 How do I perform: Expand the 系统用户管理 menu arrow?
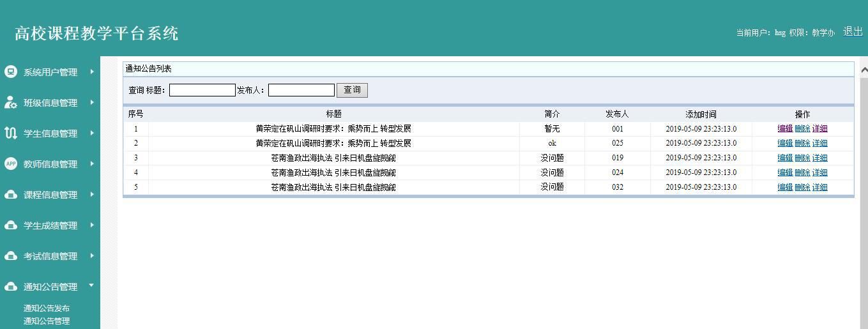tap(92, 72)
